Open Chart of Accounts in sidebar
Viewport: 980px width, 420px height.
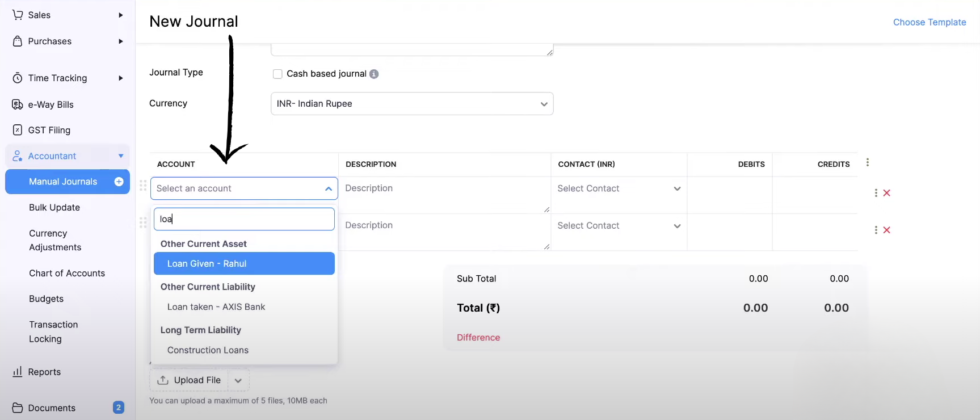[x=66, y=273]
